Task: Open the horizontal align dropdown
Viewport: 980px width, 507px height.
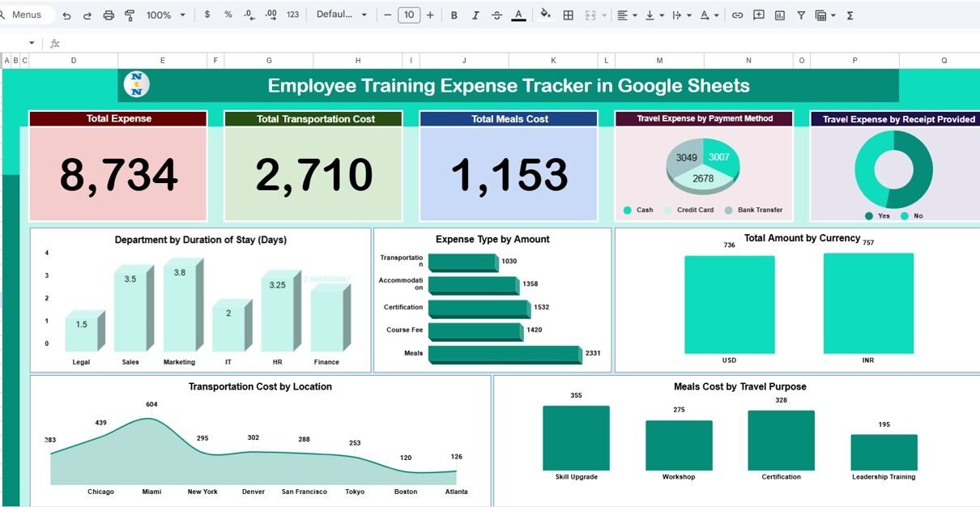Action: (626, 15)
